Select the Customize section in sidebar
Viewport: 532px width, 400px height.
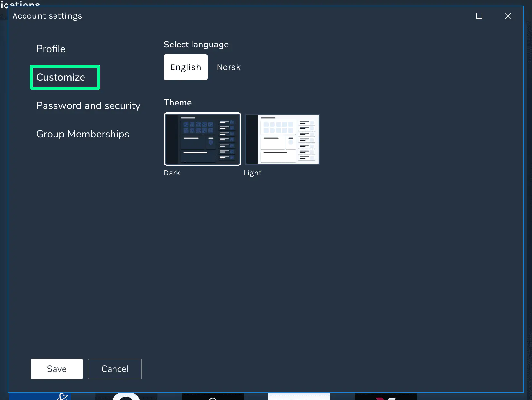[x=61, y=77]
